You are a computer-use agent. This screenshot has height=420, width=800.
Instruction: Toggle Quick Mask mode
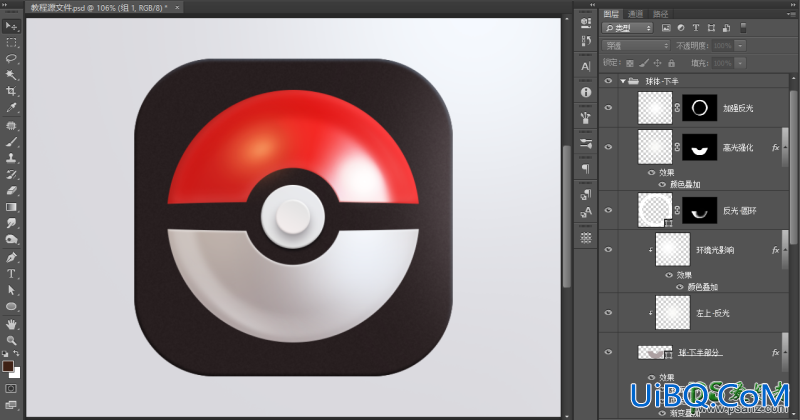coord(11,389)
